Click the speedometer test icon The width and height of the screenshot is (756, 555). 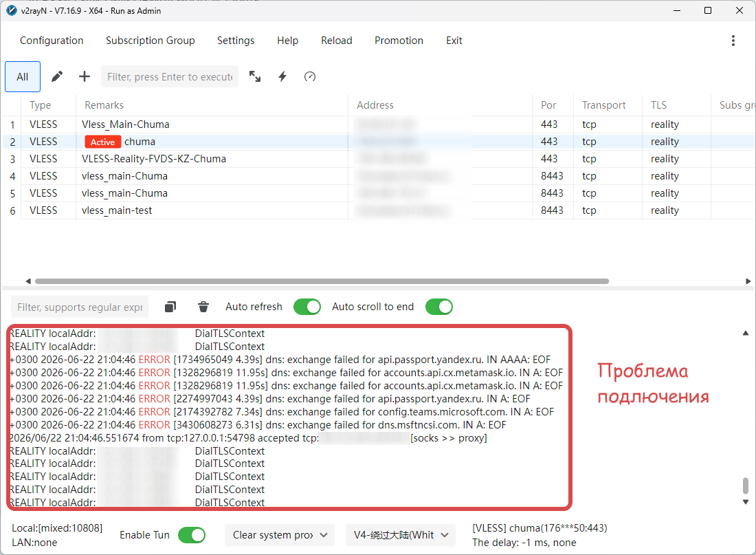click(x=310, y=76)
